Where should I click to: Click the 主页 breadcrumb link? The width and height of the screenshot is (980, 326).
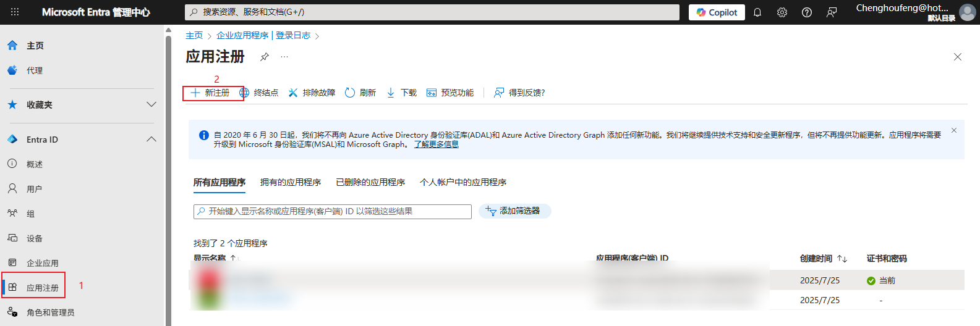pos(194,36)
